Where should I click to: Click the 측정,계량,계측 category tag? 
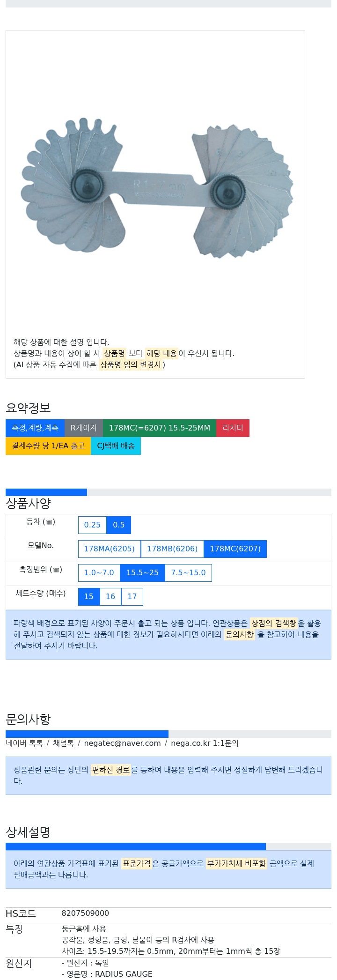pos(35,428)
